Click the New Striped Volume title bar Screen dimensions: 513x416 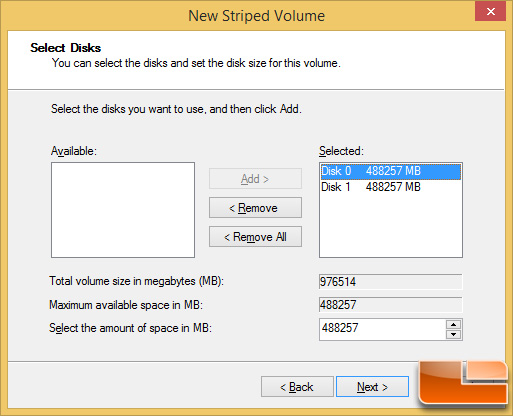256,16
